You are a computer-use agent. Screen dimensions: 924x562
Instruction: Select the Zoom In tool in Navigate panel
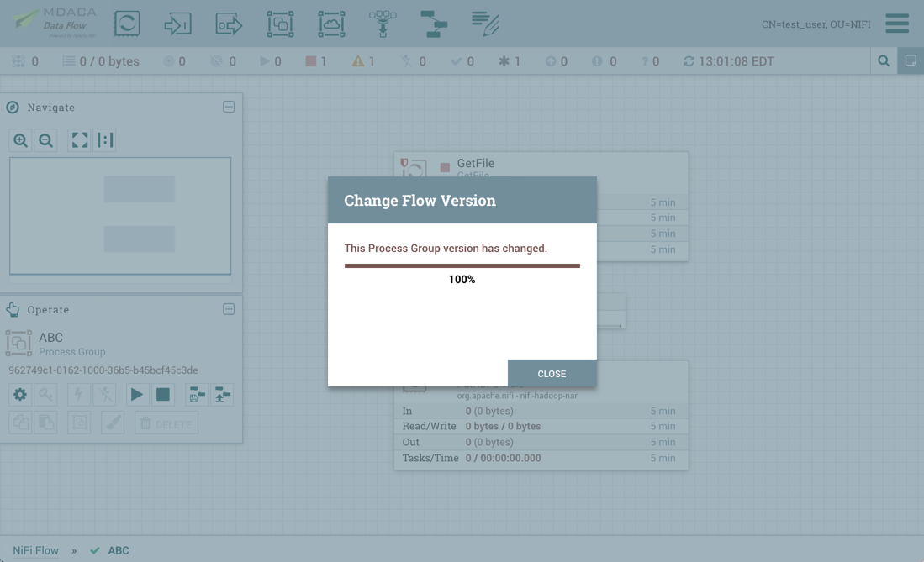coord(20,140)
